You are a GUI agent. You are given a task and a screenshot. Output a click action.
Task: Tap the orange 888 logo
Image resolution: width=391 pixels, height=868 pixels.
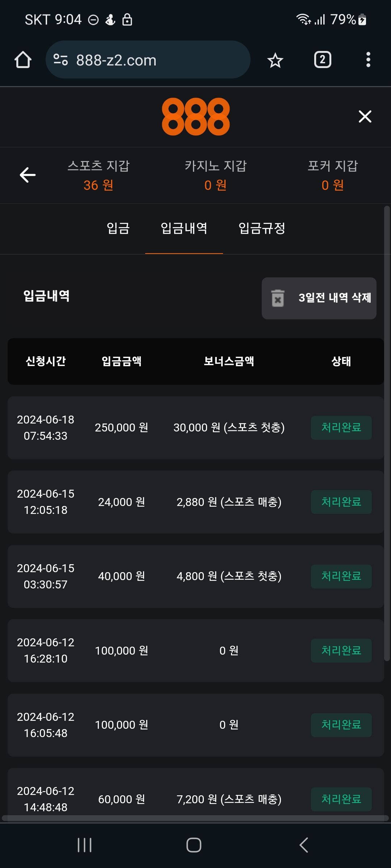coord(195,116)
